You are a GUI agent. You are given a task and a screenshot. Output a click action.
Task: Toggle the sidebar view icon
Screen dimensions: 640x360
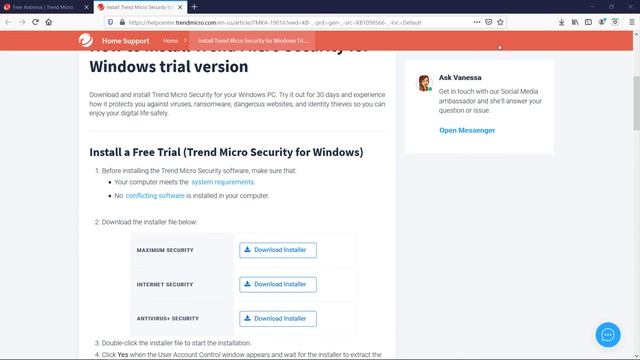pos(588,22)
